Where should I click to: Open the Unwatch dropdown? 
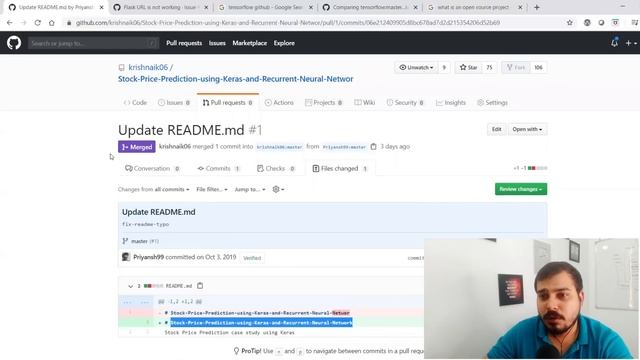(x=416, y=67)
